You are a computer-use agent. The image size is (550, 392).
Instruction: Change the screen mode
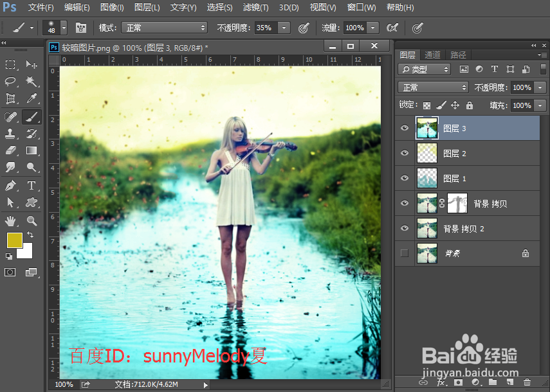coord(32,272)
